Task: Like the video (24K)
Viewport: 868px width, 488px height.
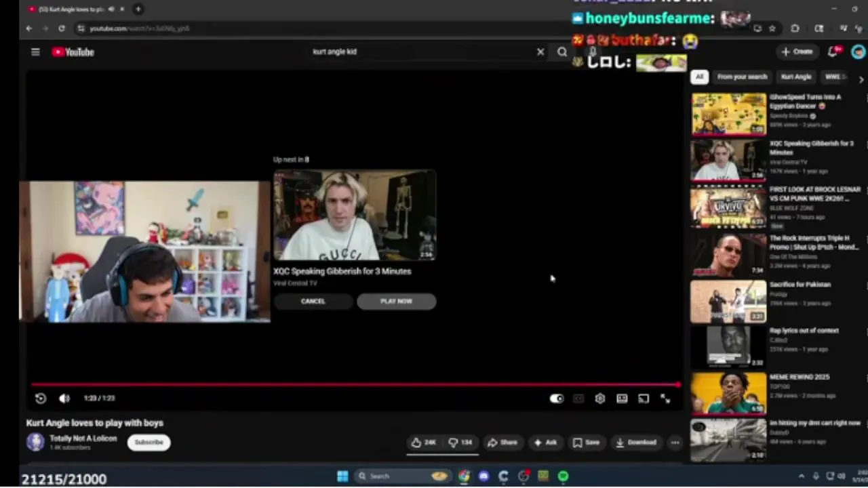Action: coord(423,443)
